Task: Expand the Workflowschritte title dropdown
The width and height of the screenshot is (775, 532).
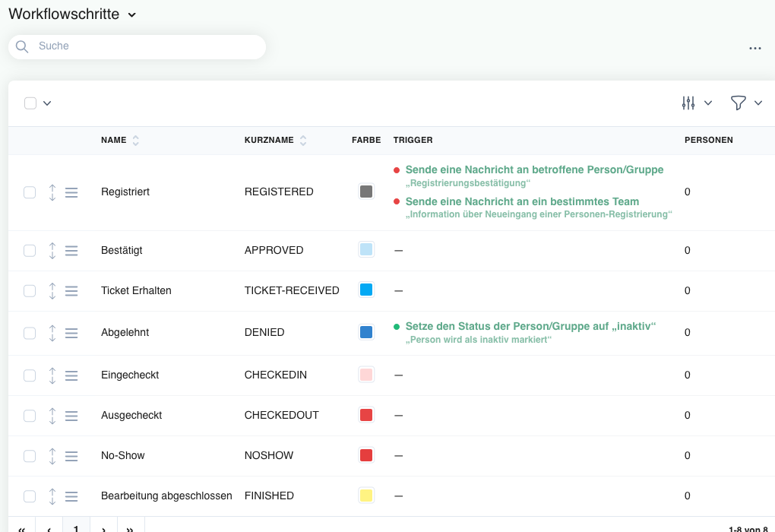Action: tap(131, 15)
